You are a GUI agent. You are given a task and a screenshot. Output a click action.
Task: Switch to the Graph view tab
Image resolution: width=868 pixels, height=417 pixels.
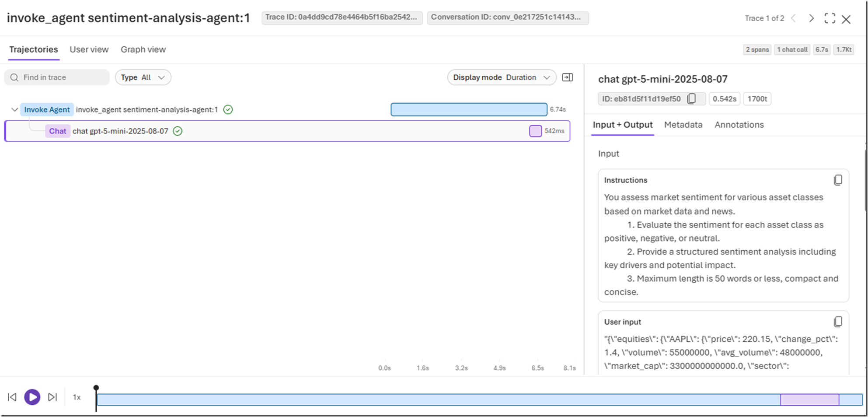click(x=143, y=49)
